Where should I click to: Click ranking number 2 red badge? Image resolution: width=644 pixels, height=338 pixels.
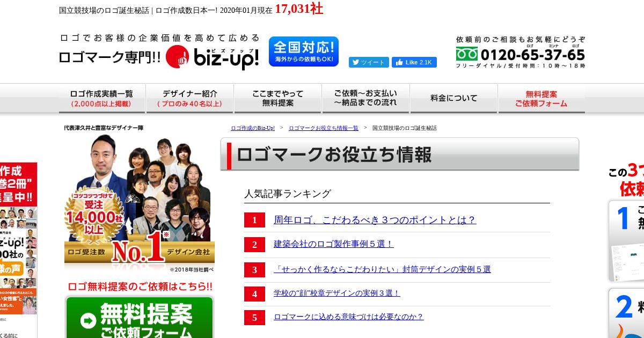pyautogui.click(x=254, y=245)
